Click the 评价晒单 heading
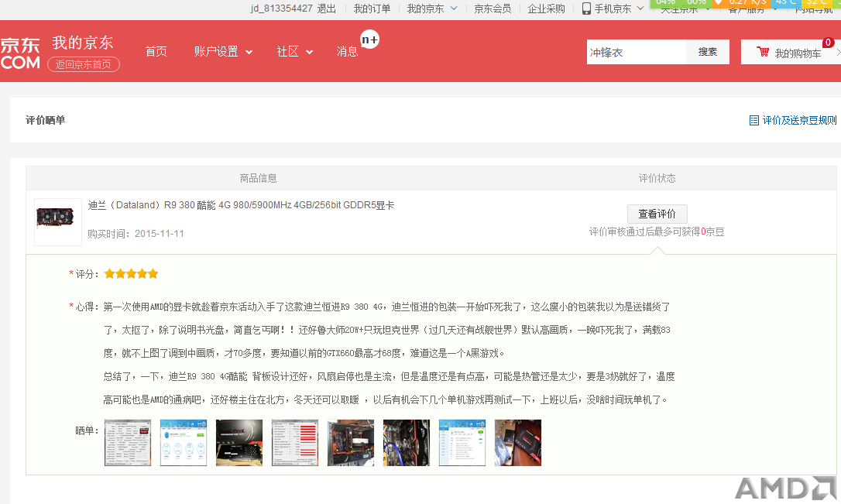 point(45,120)
